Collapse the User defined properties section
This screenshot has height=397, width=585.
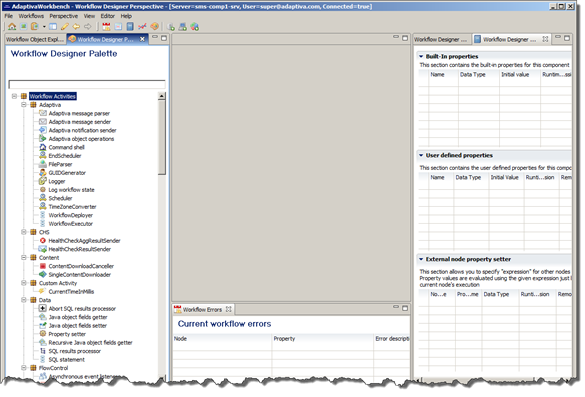coord(421,155)
